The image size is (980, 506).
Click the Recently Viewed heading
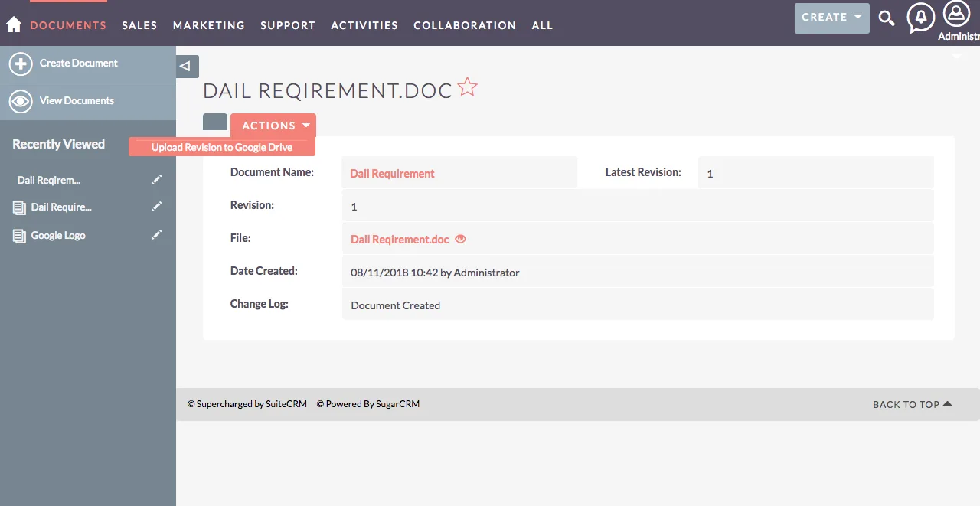[58, 144]
